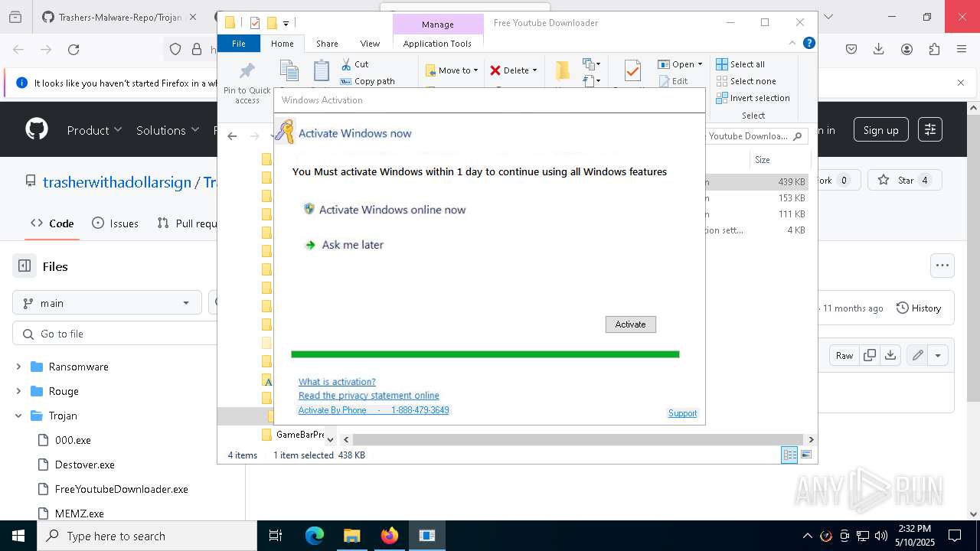This screenshot has height=551, width=980.
Task: Click taskbar volume icon
Action: pyautogui.click(x=881, y=536)
